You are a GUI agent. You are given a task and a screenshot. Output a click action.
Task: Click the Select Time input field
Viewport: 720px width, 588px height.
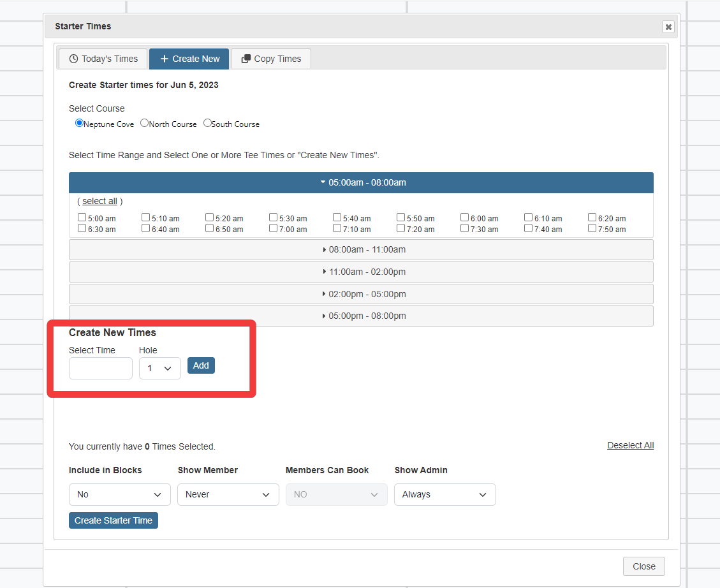click(x=100, y=368)
